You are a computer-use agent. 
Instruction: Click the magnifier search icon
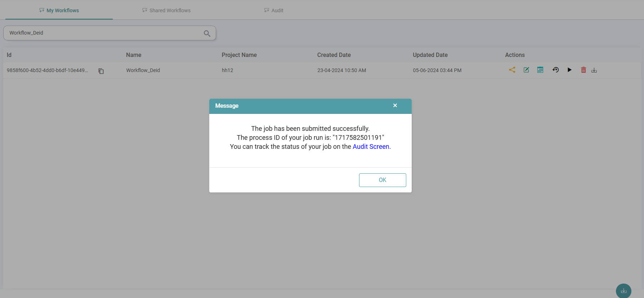coord(207,33)
